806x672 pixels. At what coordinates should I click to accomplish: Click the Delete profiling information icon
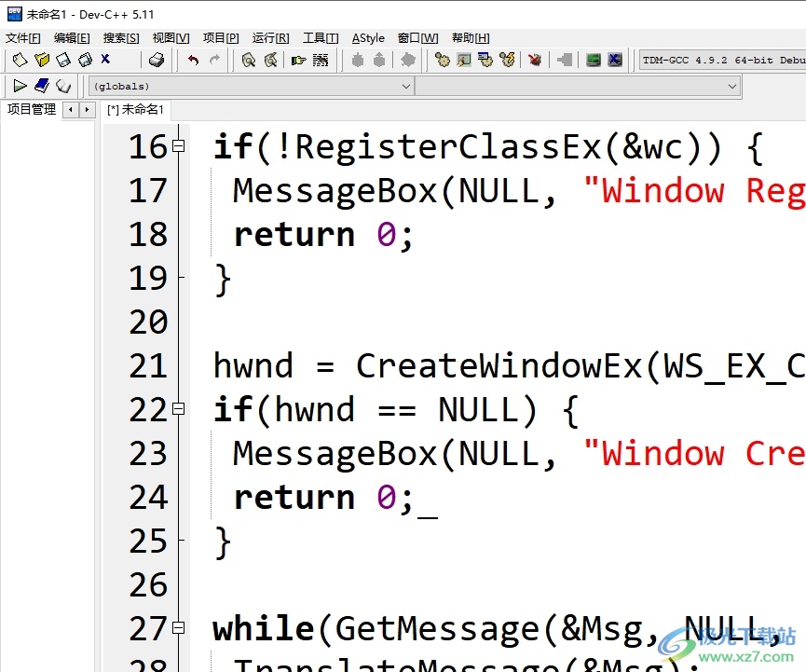[615, 61]
